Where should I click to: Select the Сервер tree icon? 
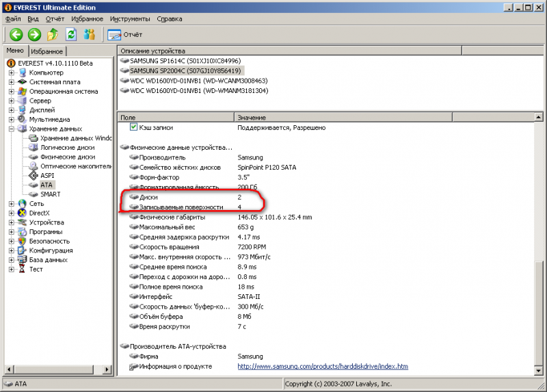[23, 101]
